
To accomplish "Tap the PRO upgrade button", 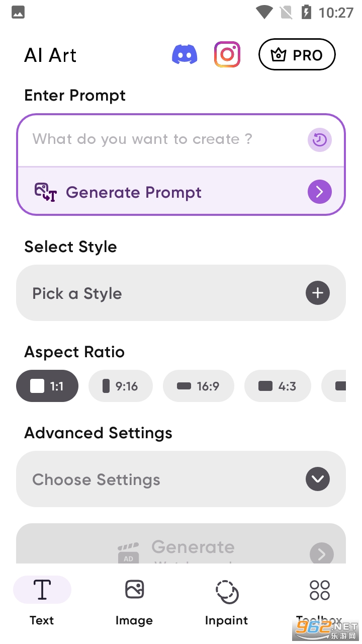I will [x=297, y=54].
